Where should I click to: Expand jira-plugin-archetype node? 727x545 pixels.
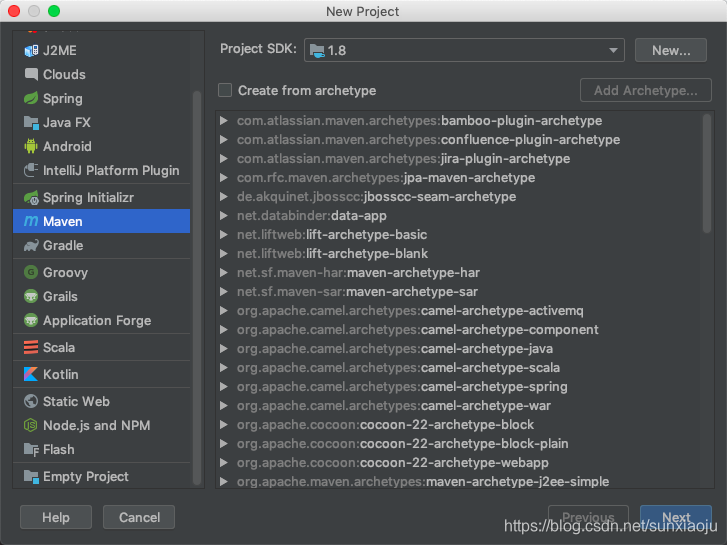tap(224, 159)
